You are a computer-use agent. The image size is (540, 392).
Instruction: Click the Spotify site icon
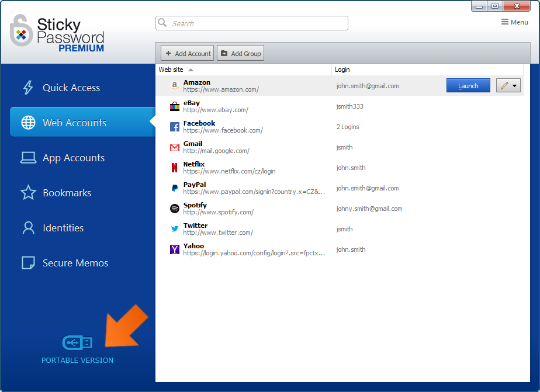[175, 209]
